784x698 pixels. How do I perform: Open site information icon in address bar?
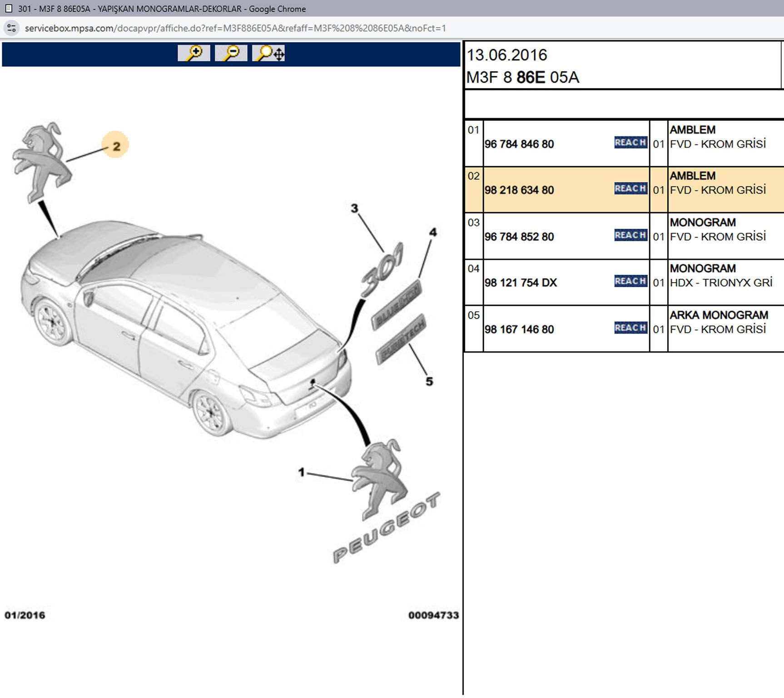click(11, 28)
